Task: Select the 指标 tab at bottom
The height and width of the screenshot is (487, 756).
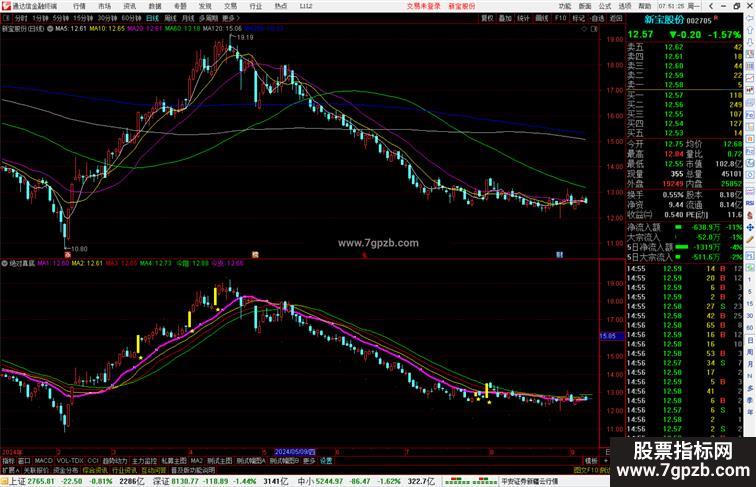Action: [x=8, y=460]
